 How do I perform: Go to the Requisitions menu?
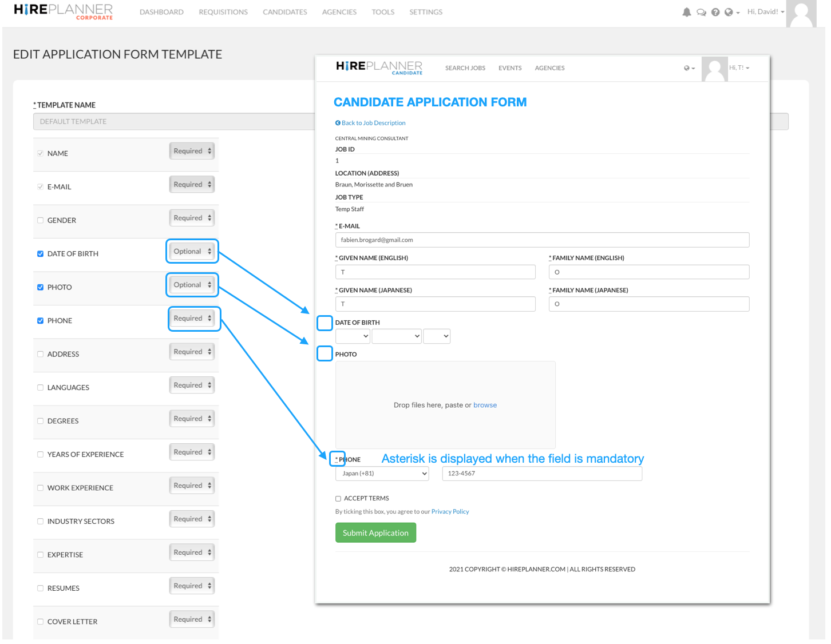(223, 12)
